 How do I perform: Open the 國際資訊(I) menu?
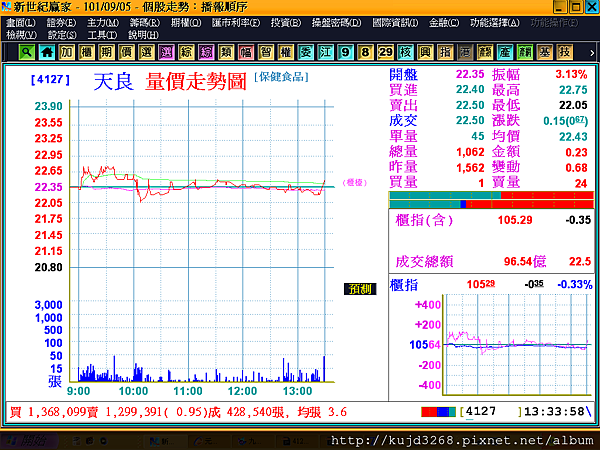(395, 23)
